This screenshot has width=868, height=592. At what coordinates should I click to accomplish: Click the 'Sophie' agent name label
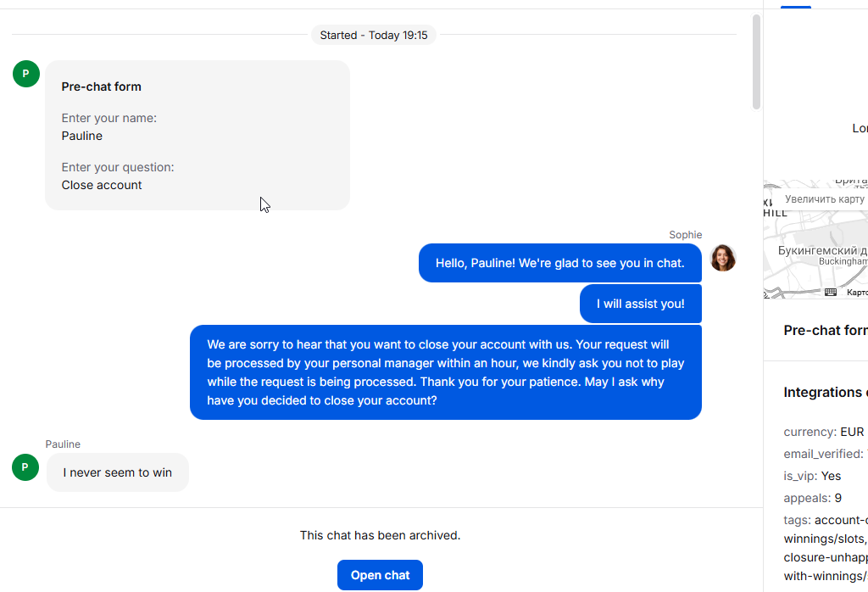click(x=685, y=235)
